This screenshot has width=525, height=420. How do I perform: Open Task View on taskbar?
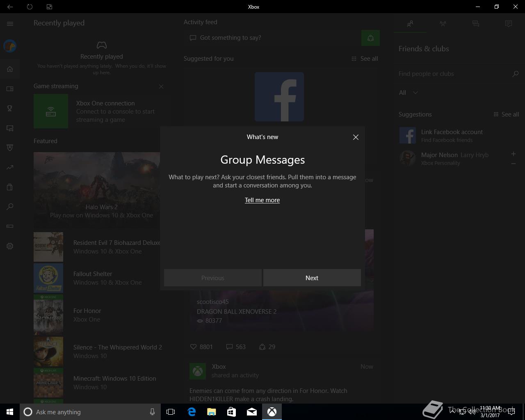click(x=171, y=412)
